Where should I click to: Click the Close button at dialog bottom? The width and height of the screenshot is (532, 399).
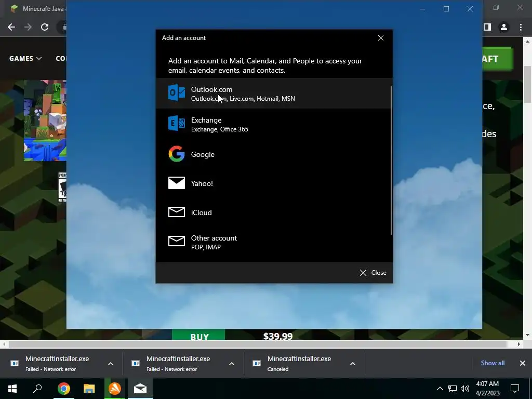pyautogui.click(x=373, y=273)
